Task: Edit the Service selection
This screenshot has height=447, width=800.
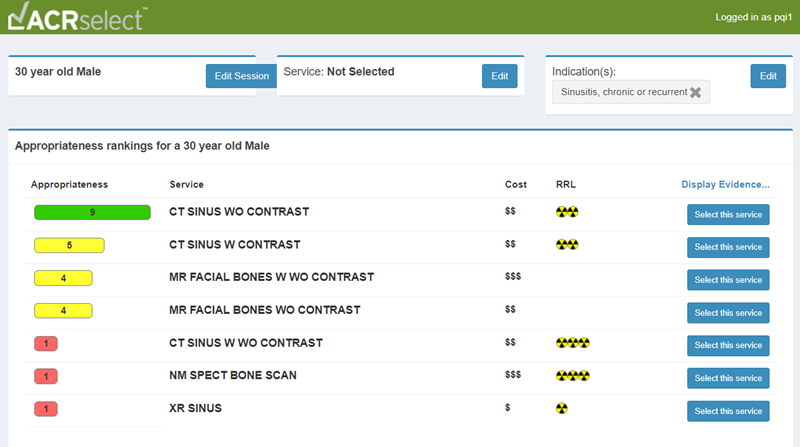Action: click(500, 76)
